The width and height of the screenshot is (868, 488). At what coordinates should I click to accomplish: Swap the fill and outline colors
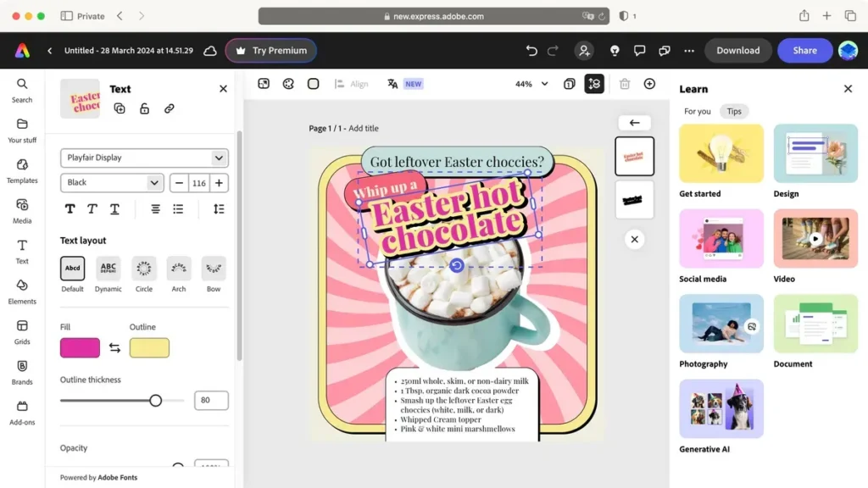pos(114,348)
